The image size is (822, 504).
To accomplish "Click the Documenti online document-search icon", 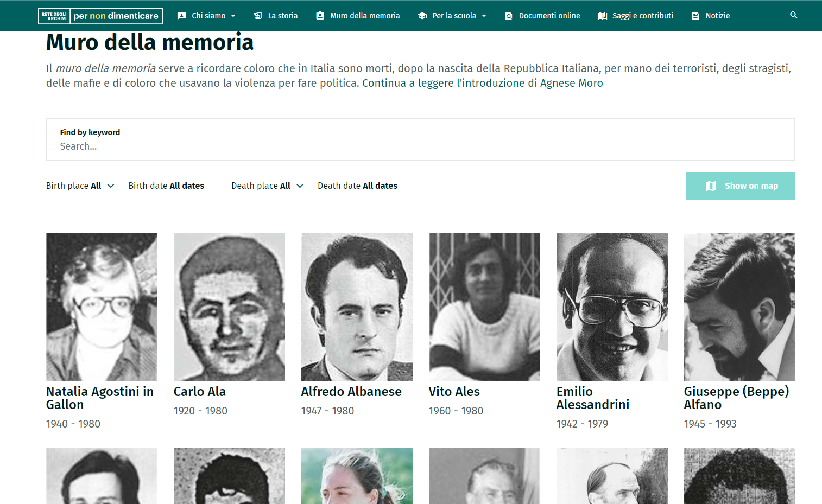I will pyautogui.click(x=509, y=16).
